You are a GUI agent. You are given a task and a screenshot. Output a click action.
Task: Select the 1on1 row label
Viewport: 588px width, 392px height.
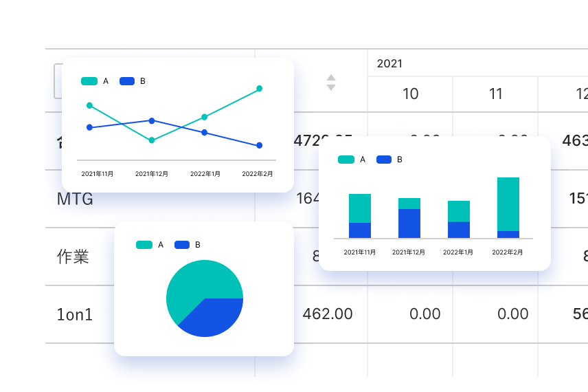74,315
